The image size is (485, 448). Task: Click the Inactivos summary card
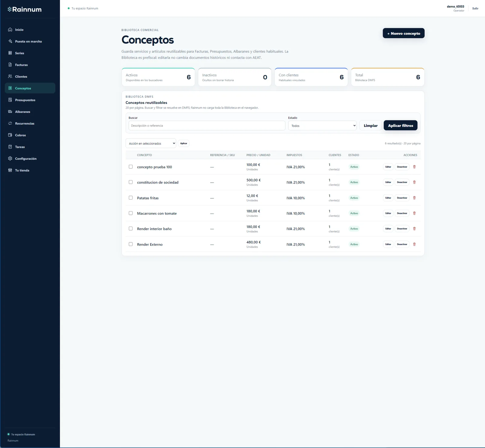pos(235,77)
